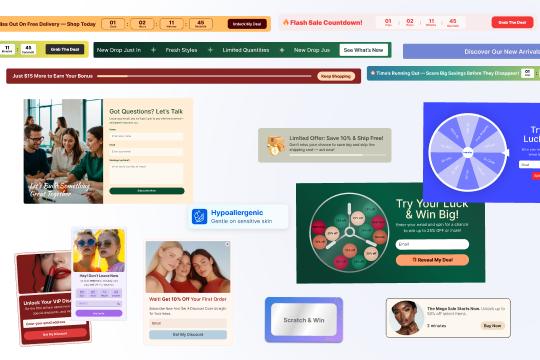Screen dimensions: 540x360
Task: Click the Fresh Styles text in green ticker
Action: click(x=181, y=50)
